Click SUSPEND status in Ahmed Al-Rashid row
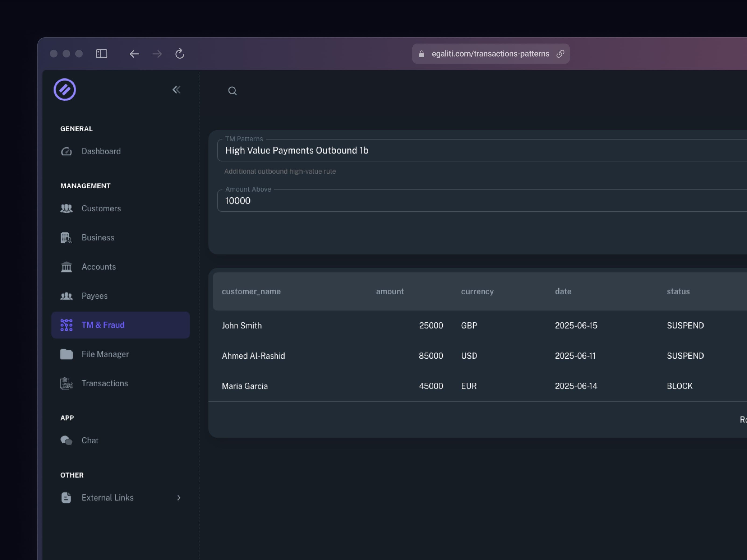Viewport: 747px width, 560px height. click(685, 356)
